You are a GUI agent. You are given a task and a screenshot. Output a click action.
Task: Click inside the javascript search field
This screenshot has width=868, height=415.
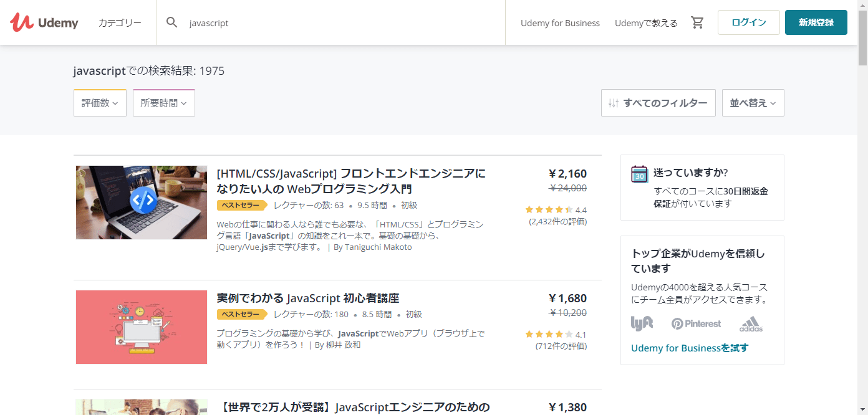coord(281,22)
